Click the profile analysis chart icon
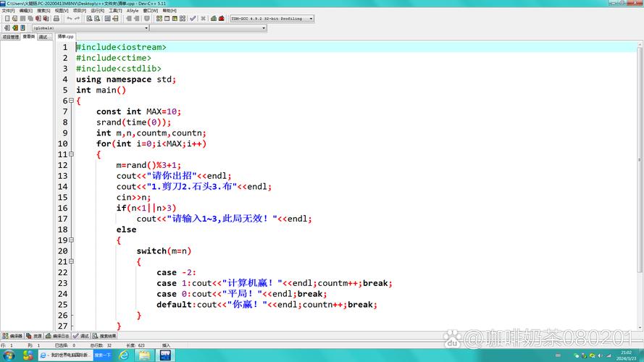The height and width of the screenshot is (362, 644). 213,18
